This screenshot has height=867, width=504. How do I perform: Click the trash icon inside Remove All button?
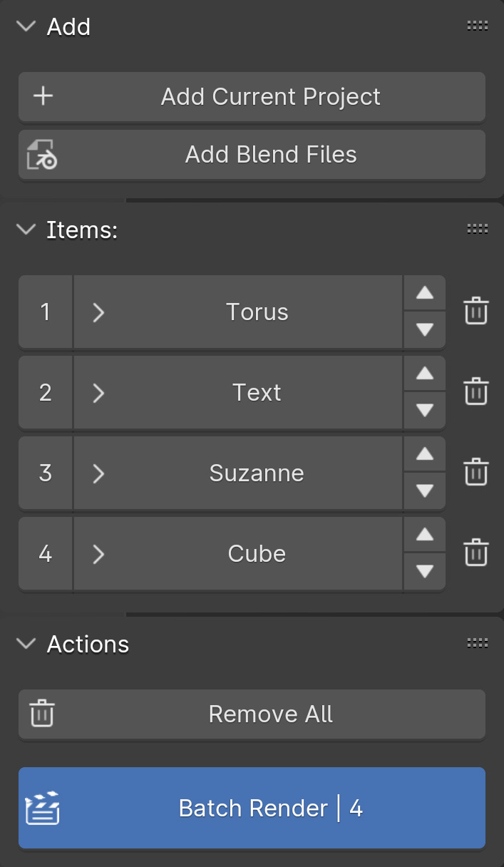click(x=42, y=714)
